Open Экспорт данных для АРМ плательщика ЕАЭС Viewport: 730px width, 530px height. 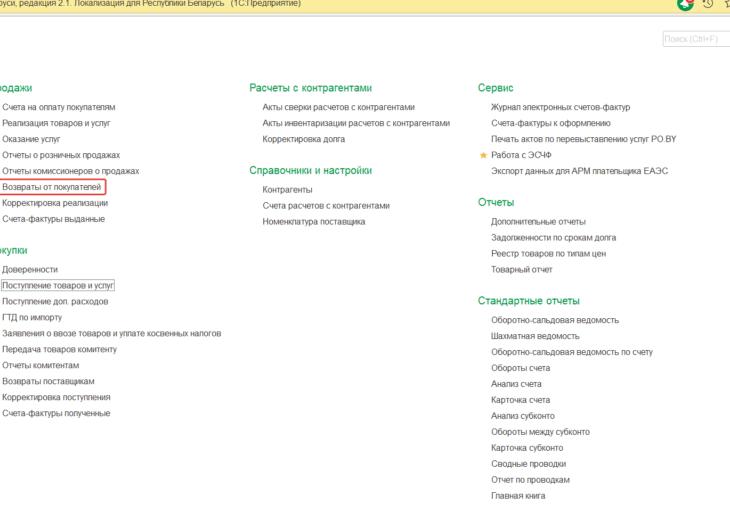(x=580, y=171)
